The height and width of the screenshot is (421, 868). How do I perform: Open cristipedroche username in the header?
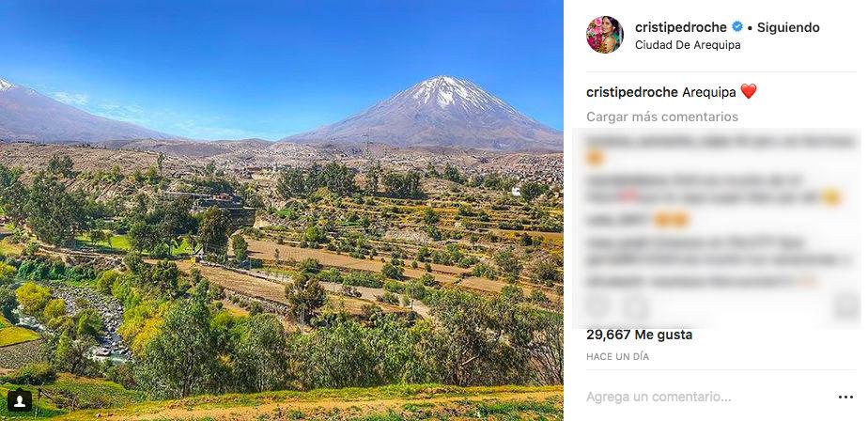680,27
